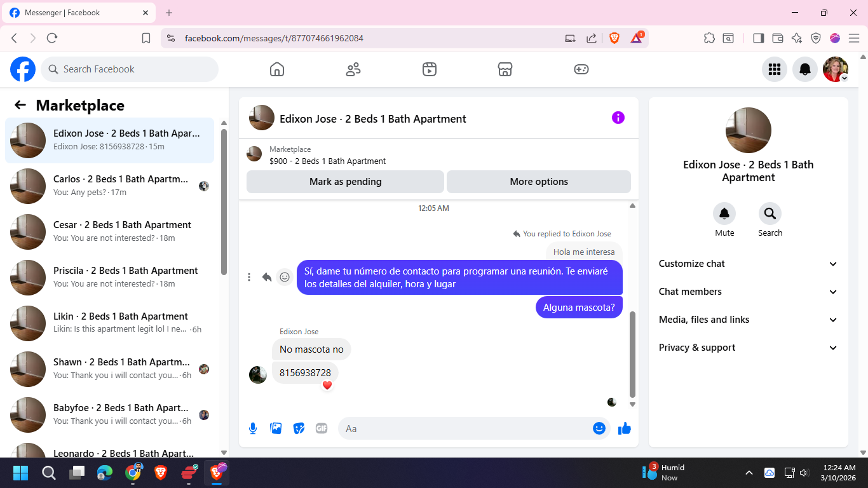The width and height of the screenshot is (868, 488).
Task: Open Likin conversation
Action: pos(110,323)
